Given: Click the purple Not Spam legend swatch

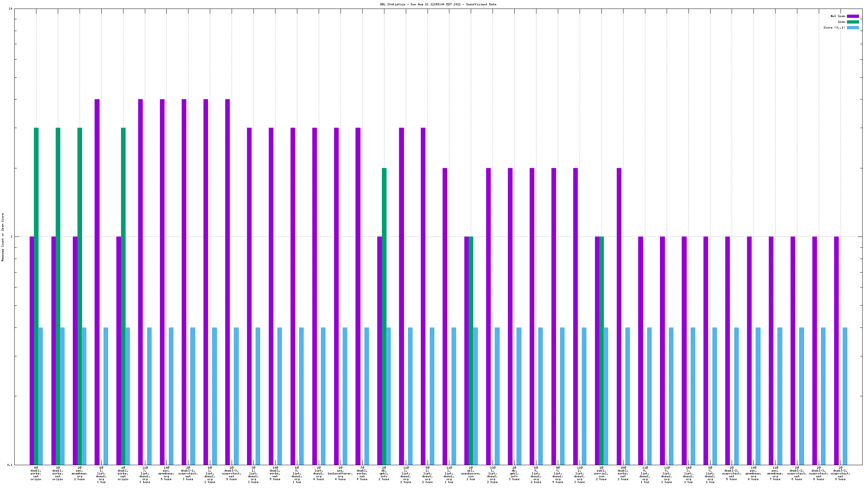Looking at the screenshot, I should tap(853, 16).
